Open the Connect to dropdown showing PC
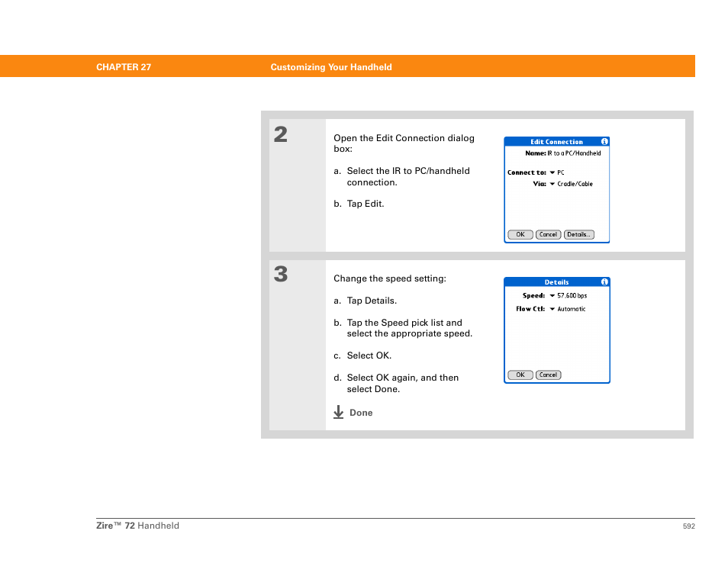The height and width of the screenshot is (563, 728). (x=556, y=172)
